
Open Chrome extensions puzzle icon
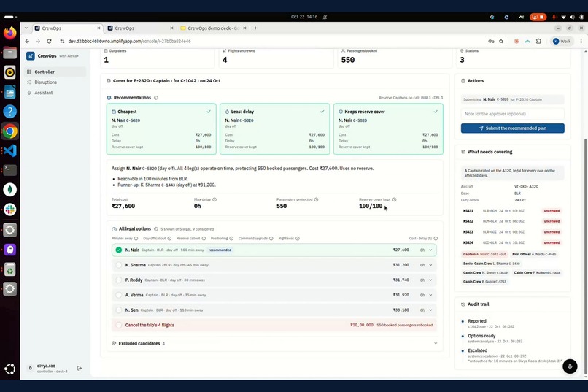click(x=538, y=42)
